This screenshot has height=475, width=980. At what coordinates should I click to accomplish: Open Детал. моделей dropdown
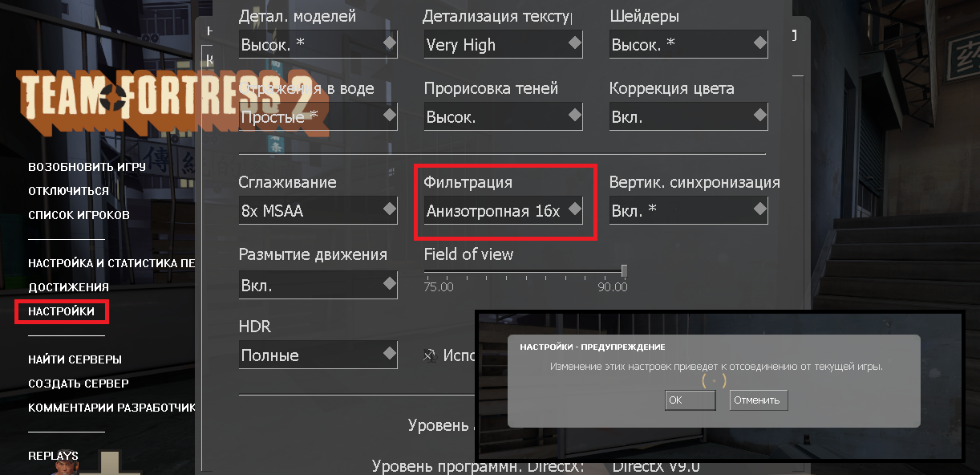click(318, 44)
